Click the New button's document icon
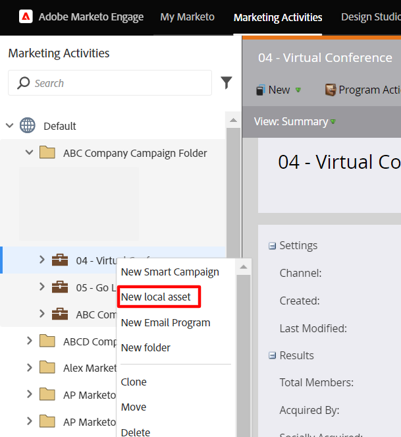This screenshot has width=401, height=437. 260,90
